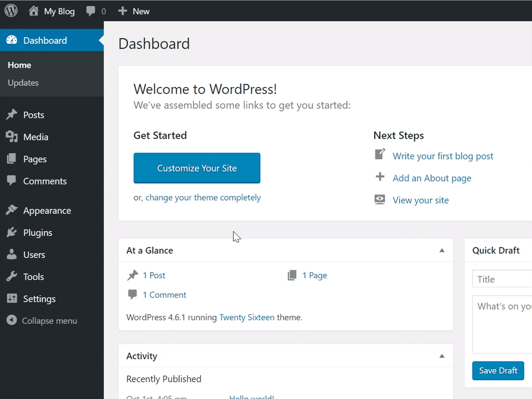This screenshot has height=399, width=532.
Task: Click the Plugins plug icon
Action: [x=12, y=232]
